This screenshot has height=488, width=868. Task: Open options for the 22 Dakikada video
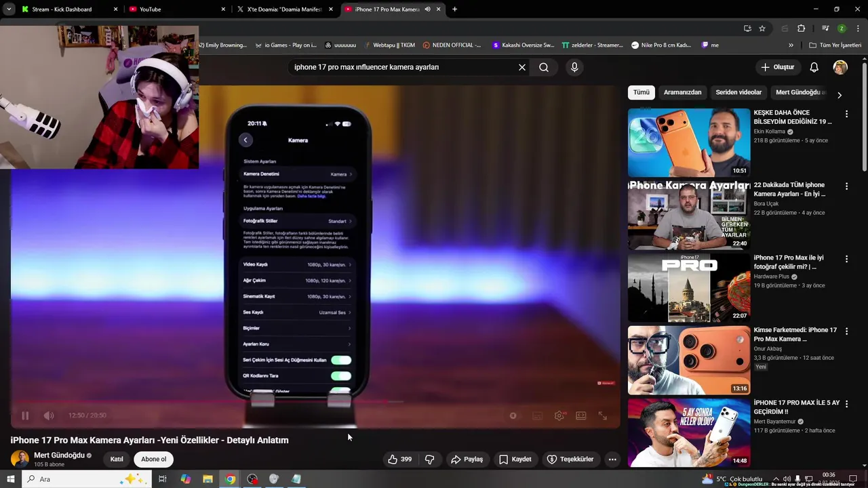coord(846,186)
